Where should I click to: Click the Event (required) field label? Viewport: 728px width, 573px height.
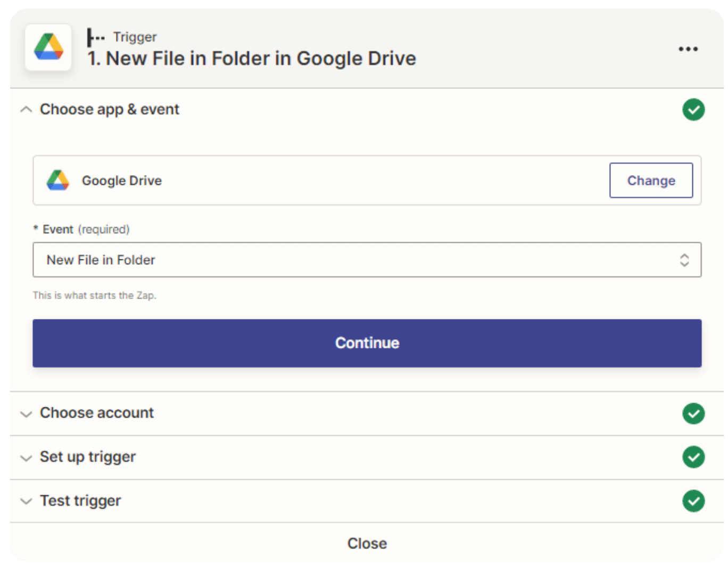pyautogui.click(x=81, y=230)
